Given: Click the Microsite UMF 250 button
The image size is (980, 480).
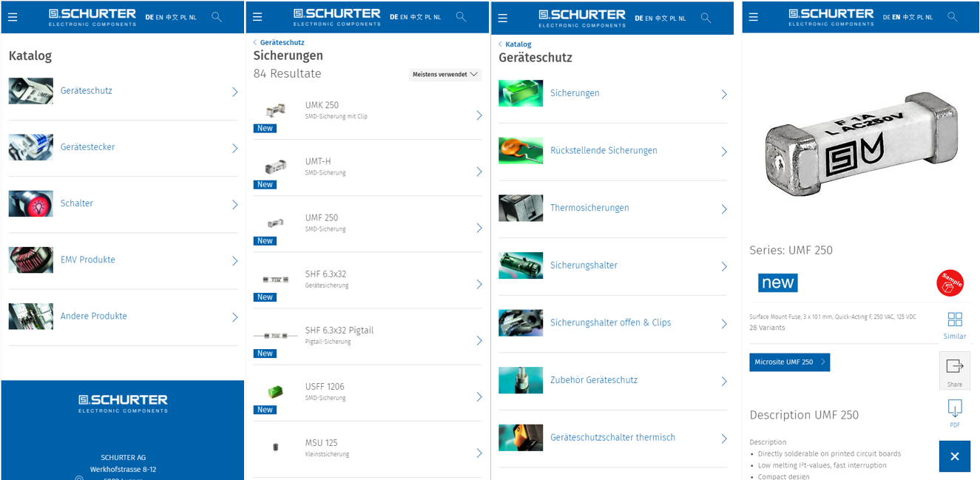Looking at the screenshot, I should click(789, 362).
